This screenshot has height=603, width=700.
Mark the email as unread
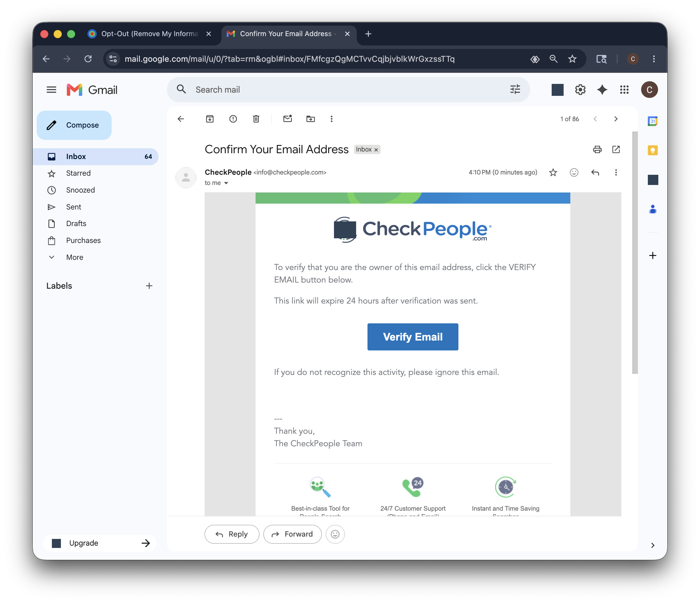[288, 119]
